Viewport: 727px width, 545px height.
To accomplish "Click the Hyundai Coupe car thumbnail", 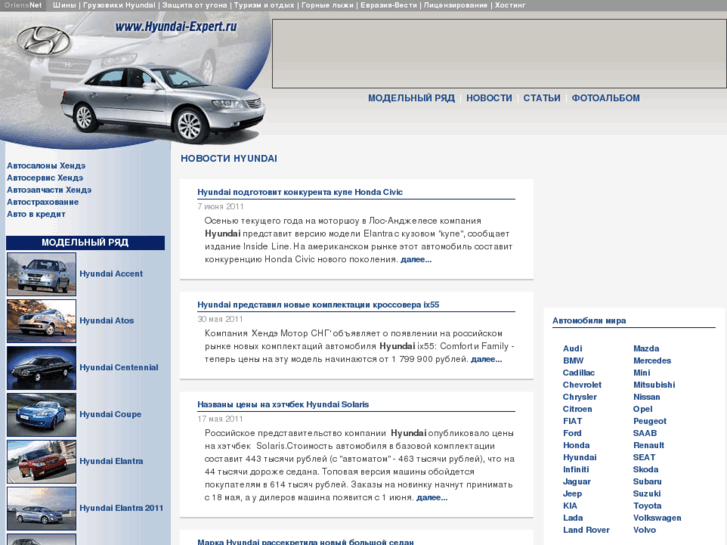I will [x=41, y=415].
